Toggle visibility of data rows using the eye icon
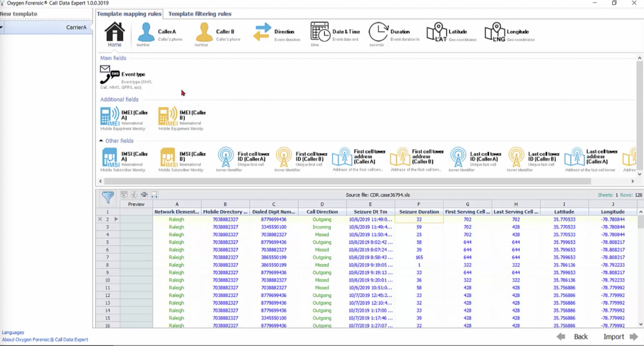The image size is (644, 346). (123, 194)
